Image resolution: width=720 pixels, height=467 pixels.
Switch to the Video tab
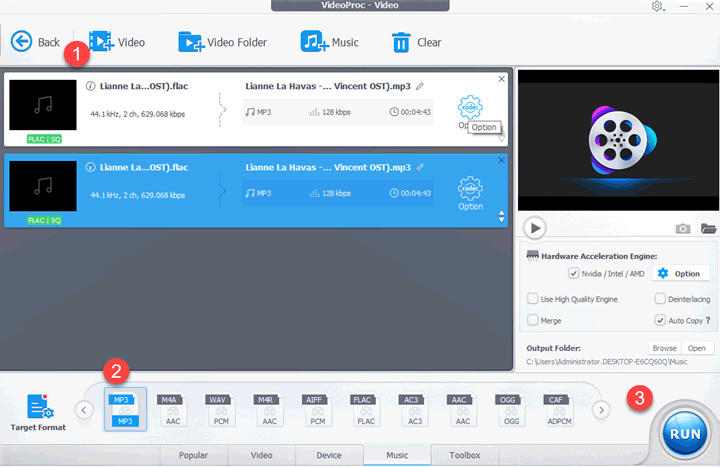[x=261, y=455]
